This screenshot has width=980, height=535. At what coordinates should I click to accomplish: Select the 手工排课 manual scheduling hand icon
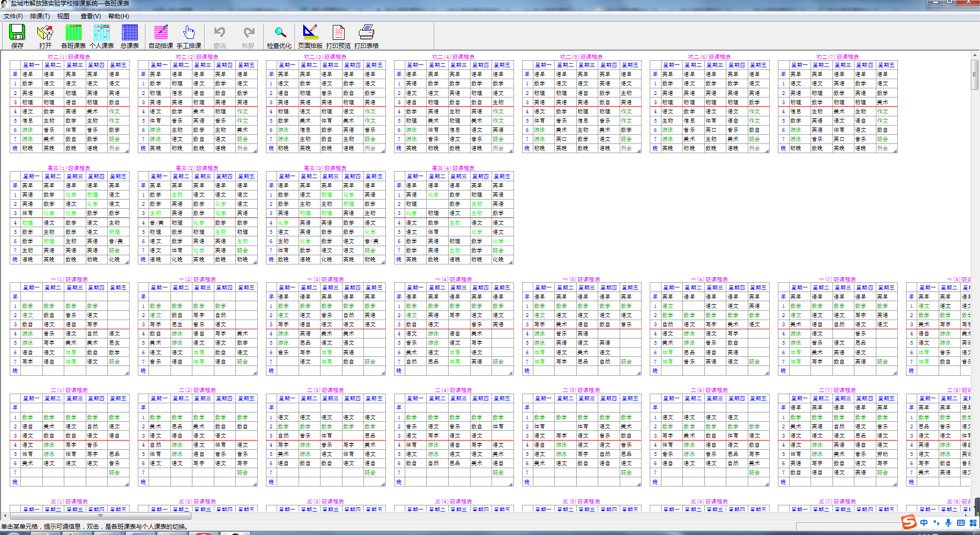(x=189, y=33)
